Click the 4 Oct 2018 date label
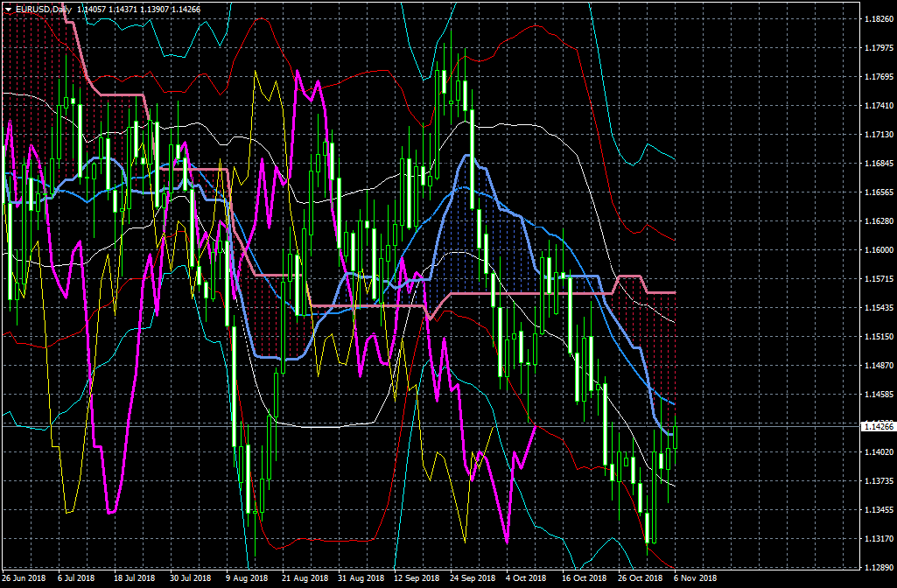The height and width of the screenshot is (588, 897). point(526,578)
